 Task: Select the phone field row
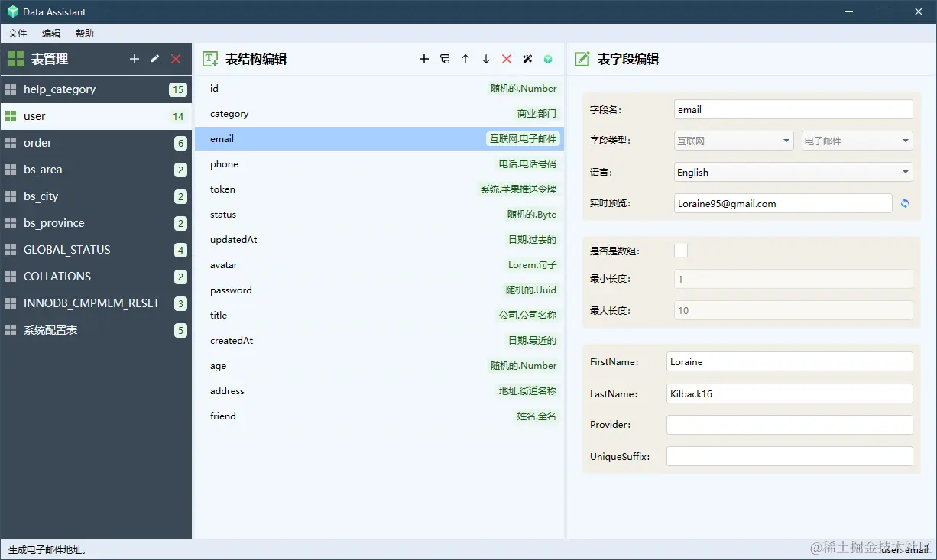[379, 164]
